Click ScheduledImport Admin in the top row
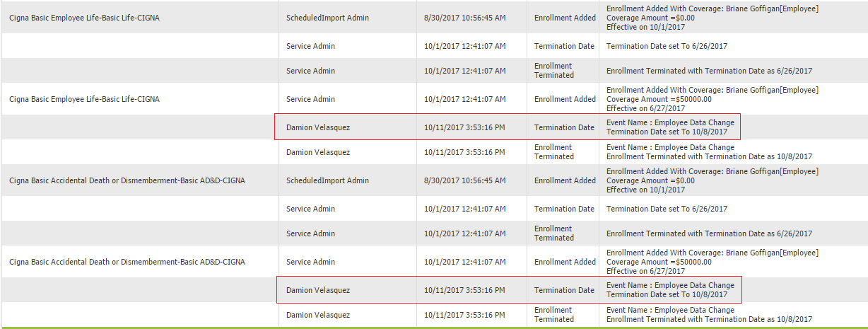Image resolution: width=868 pixels, height=329 pixels. point(327,18)
